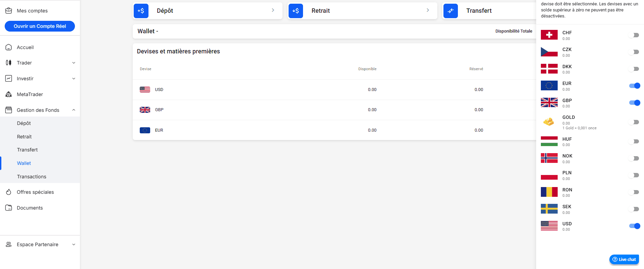
Task: Click the Trader candlestick icon
Action: [x=9, y=63]
